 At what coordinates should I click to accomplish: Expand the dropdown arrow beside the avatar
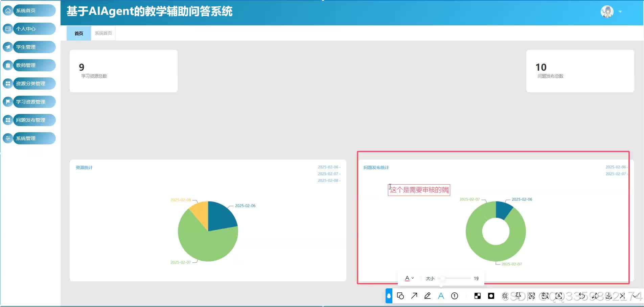tap(620, 12)
